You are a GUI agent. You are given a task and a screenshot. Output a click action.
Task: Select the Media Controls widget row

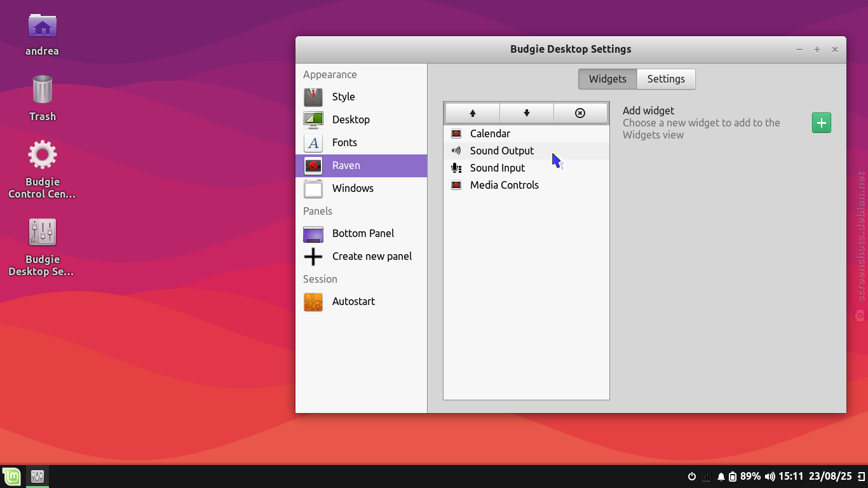(x=526, y=185)
